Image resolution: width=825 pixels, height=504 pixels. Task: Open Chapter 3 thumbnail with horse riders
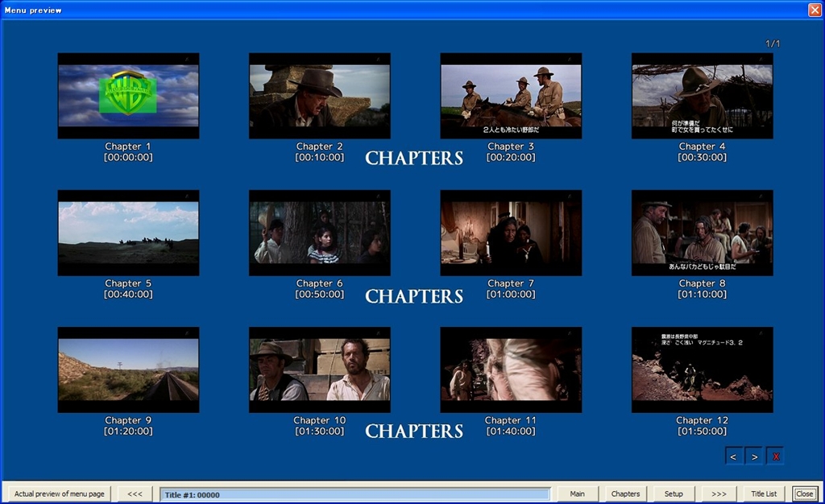(x=511, y=96)
